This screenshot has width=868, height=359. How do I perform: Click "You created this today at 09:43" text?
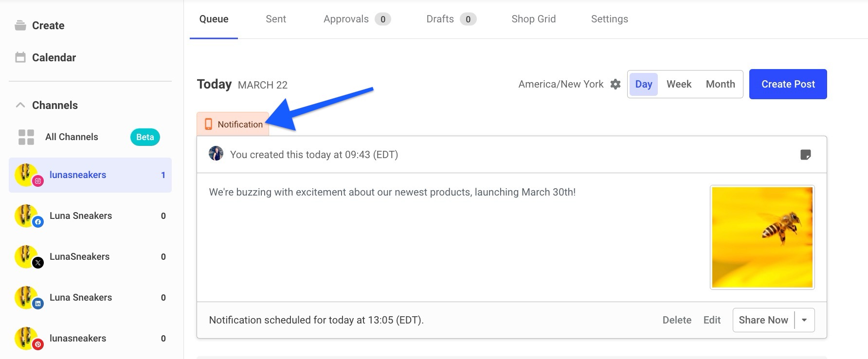314,155
